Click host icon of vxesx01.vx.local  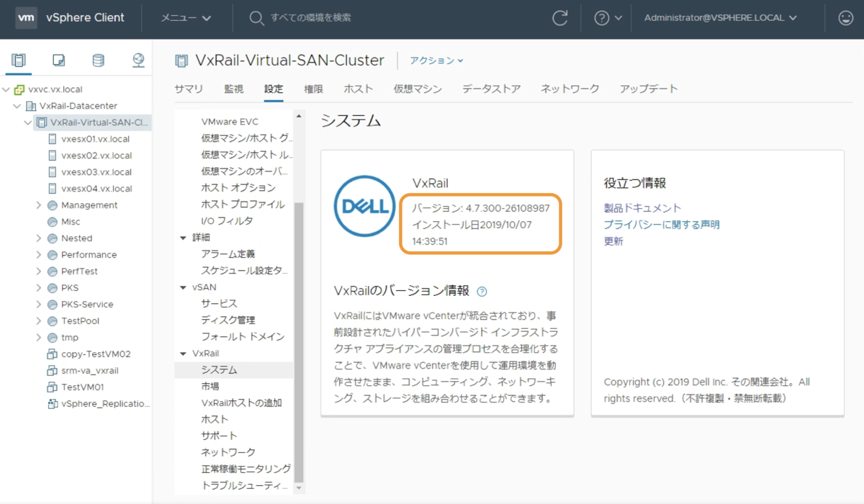pyautogui.click(x=53, y=139)
